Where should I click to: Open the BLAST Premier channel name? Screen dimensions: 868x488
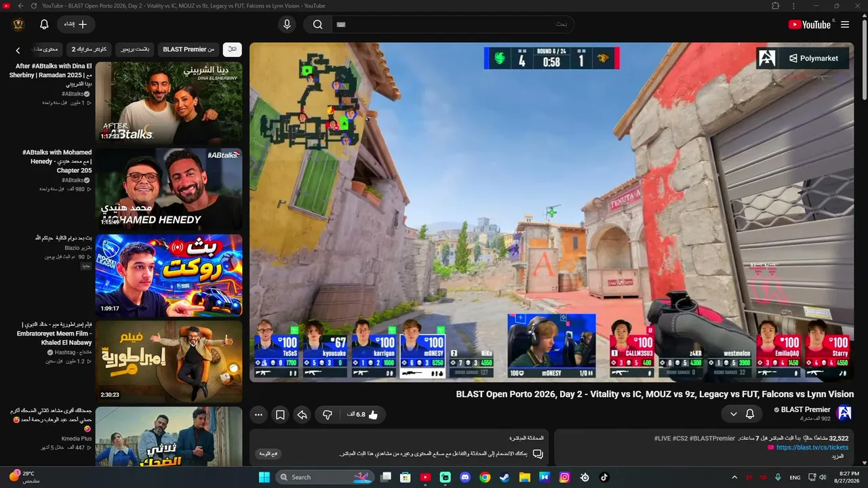pyautogui.click(x=806, y=409)
